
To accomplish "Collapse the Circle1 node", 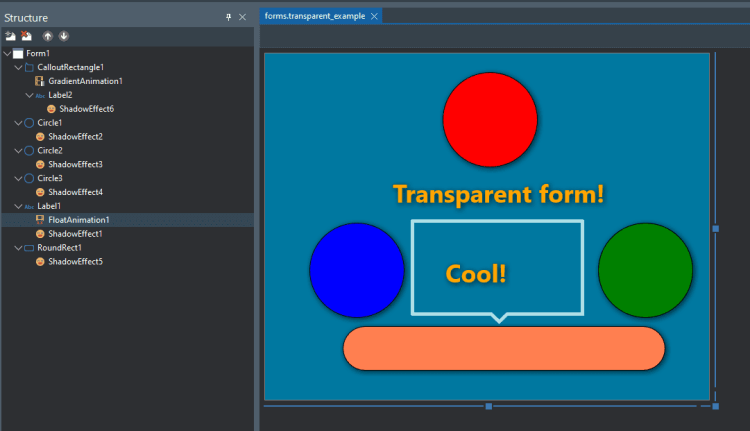I will point(18,123).
